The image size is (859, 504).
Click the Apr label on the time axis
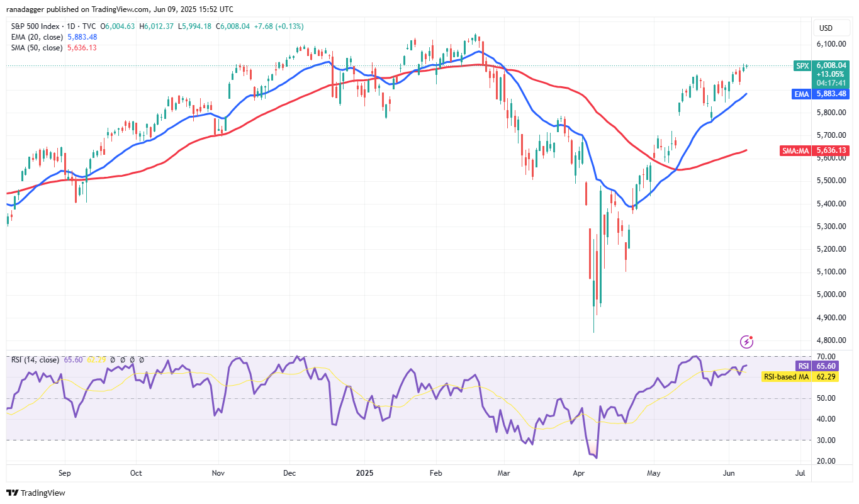(x=578, y=471)
